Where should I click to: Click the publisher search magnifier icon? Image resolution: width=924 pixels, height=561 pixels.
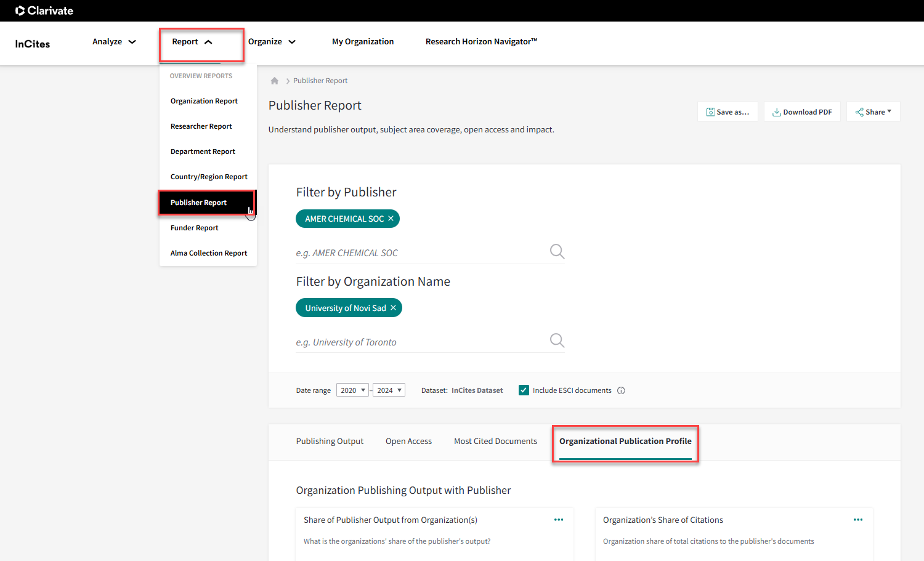557,251
